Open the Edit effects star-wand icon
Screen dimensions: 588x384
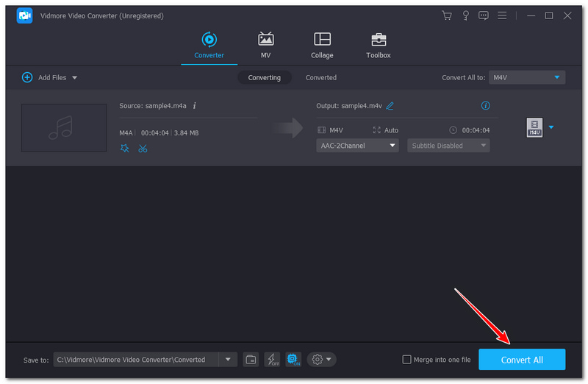coord(124,149)
